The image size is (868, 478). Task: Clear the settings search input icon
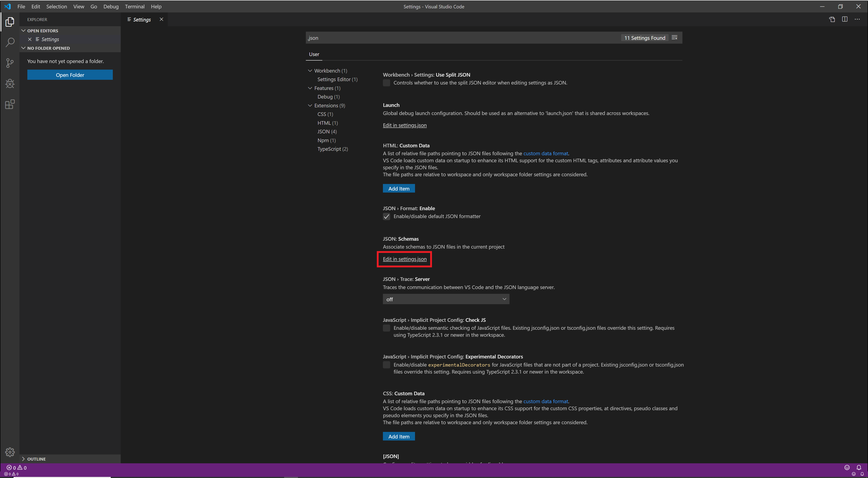(674, 38)
